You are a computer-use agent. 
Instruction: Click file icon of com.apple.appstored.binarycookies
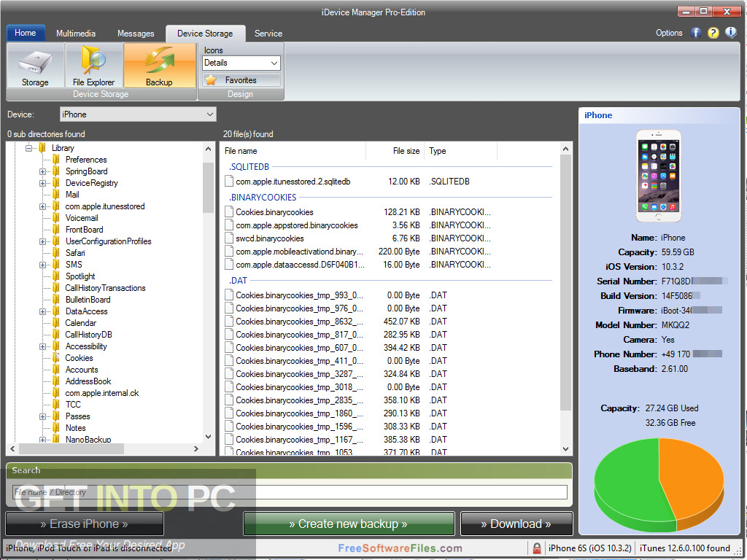coord(228,225)
